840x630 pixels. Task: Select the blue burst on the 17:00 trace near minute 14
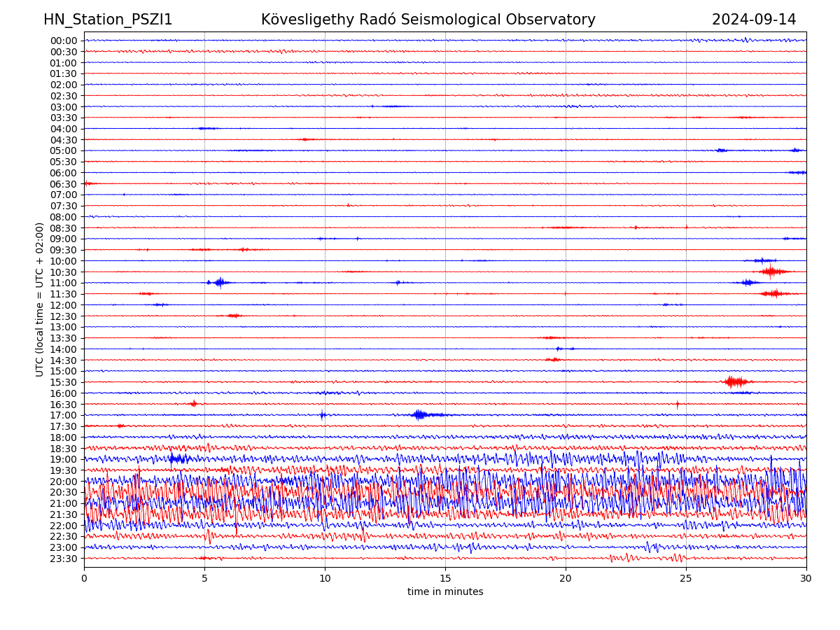pyautogui.click(x=420, y=414)
